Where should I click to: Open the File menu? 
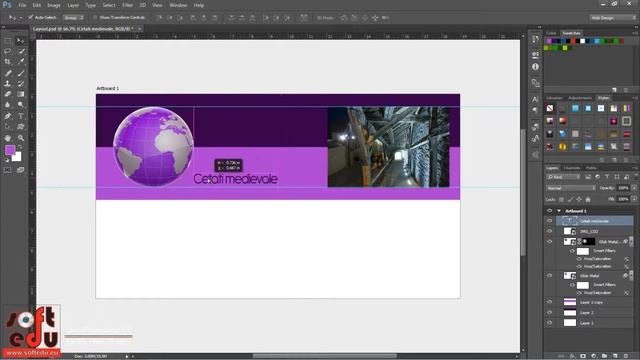tap(22, 5)
